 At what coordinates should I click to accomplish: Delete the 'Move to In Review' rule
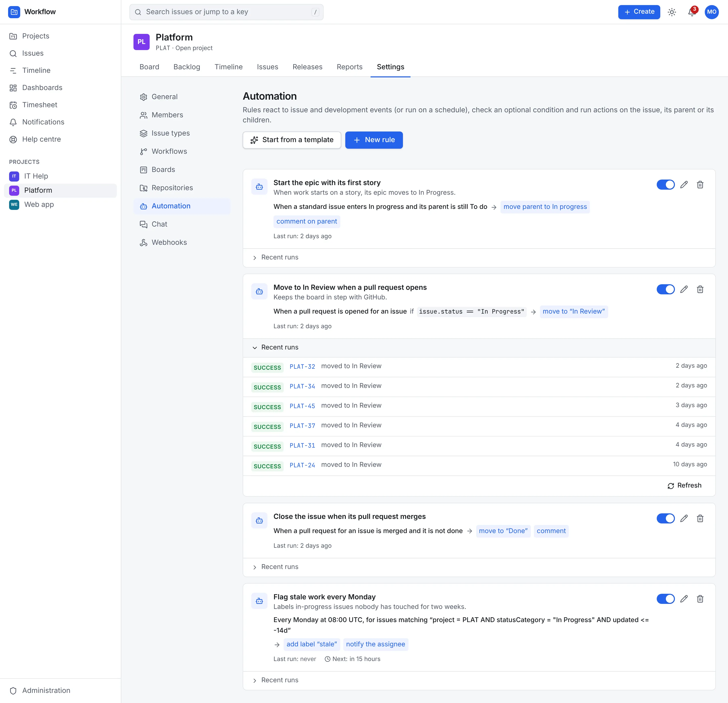(x=700, y=290)
